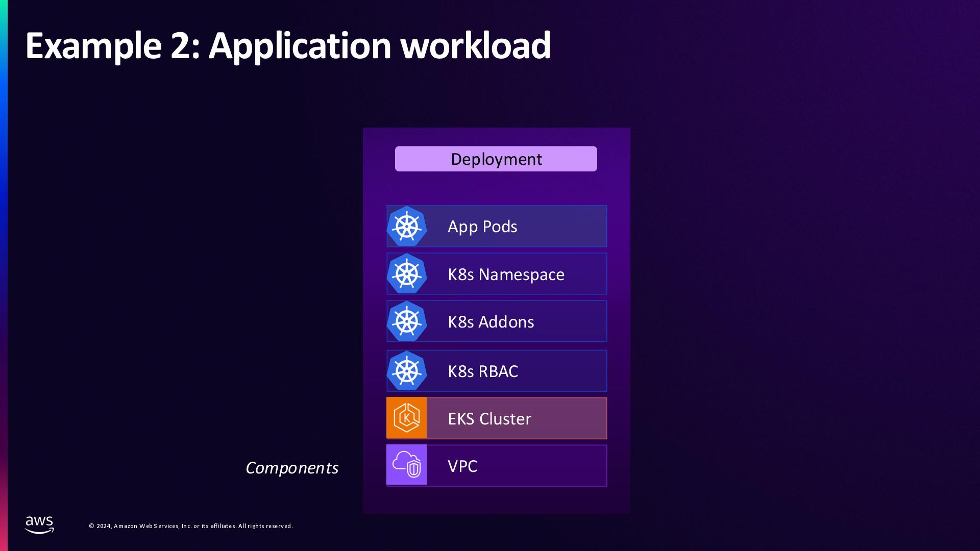Select the K8s Namespace text

(x=506, y=274)
